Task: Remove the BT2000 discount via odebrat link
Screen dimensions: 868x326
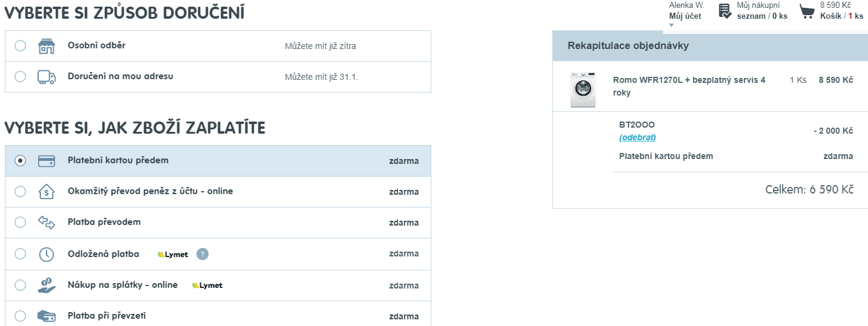Action: tap(638, 137)
